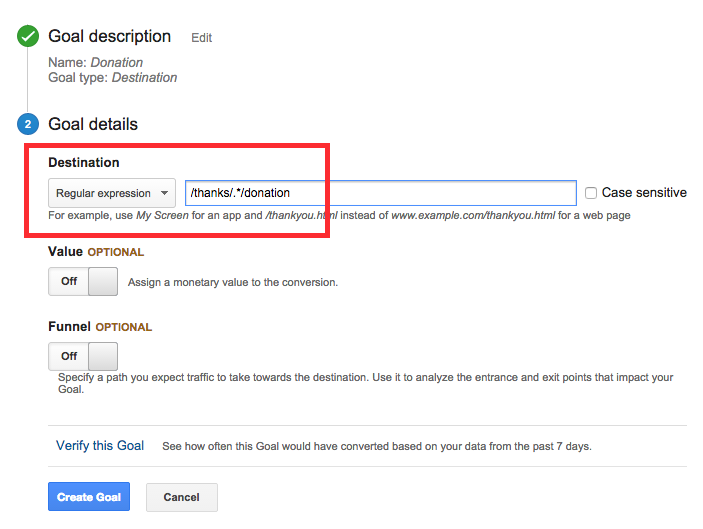Open the Verify this Goal link
Image resolution: width=703 pixels, height=529 pixels.
tap(100, 446)
